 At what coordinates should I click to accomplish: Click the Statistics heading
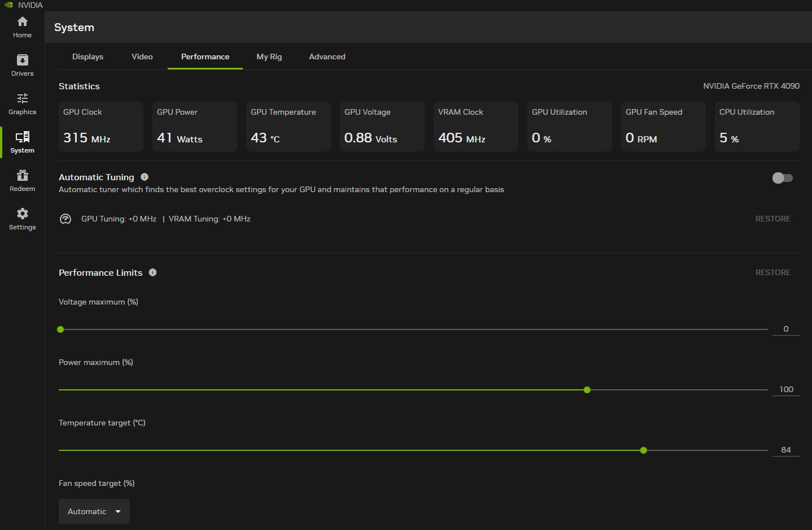pyautogui.click(x=79, y=86)
